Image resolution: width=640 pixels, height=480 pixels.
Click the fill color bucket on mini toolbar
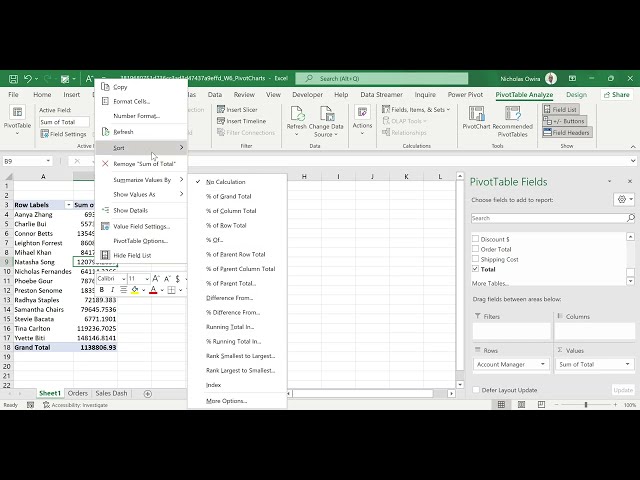pos(135,290)
